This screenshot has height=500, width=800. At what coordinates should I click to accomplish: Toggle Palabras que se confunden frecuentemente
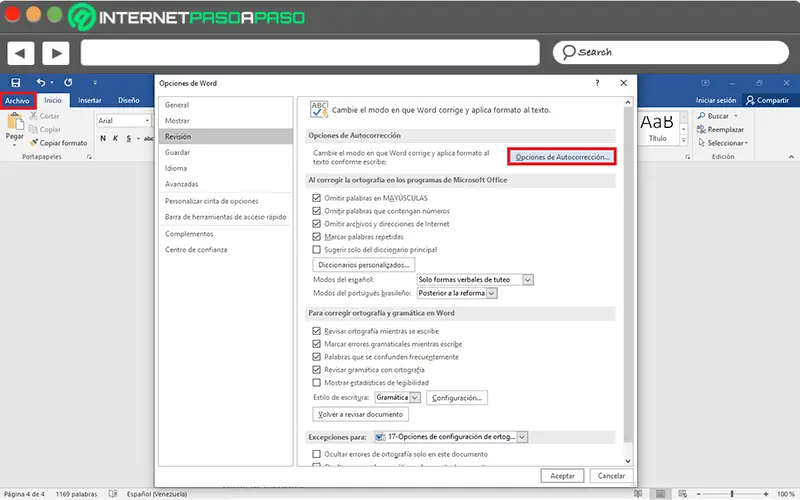point(316,357)
